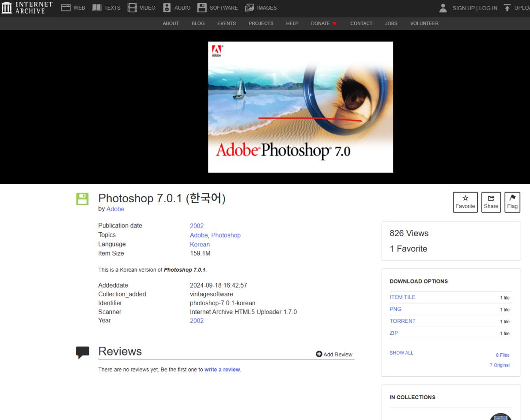Image resolution: width=530 pixels, height=420 pixels.
Task: Open the Web section icon
Action: click(66, 8)
